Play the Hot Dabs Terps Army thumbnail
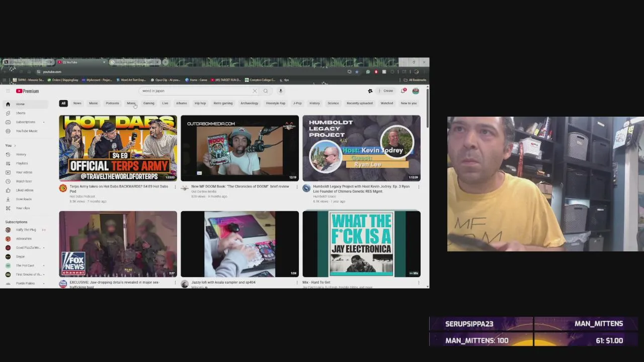Image resolution: width=644 pixels, height=362 pixels. click(x=118, y=148)
